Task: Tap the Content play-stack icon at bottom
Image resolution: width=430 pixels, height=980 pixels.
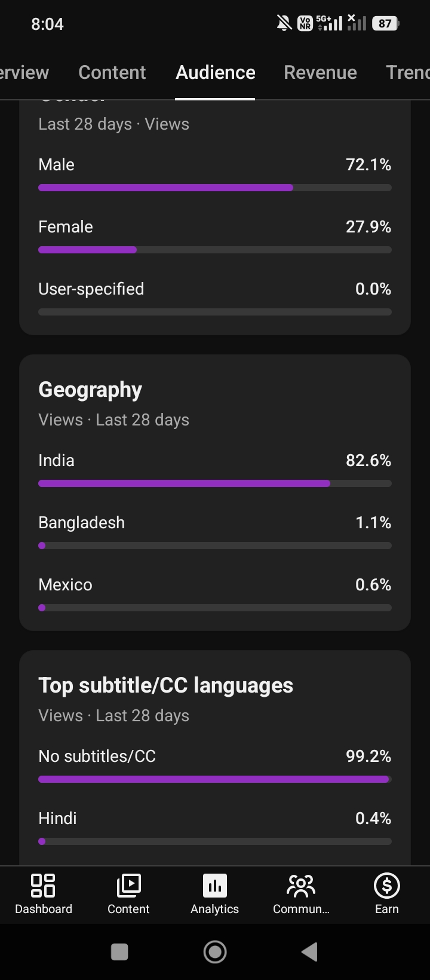Action: 128,886
